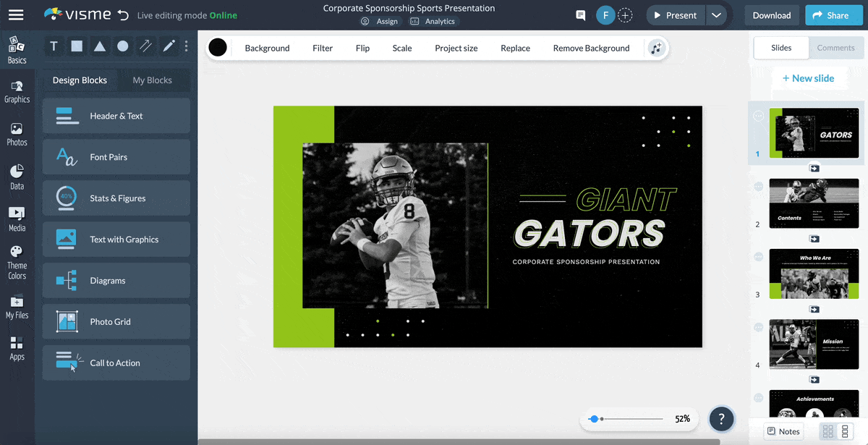Click the project title text
The height and width of the screenshot is (445, 868).
point(409,8)
